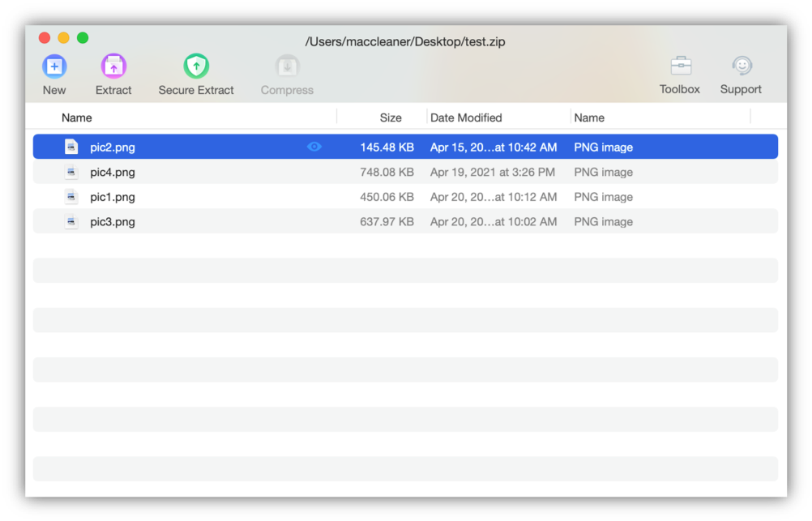Click the file kind Name column header

pyautogui.click(x=589, y=117)
